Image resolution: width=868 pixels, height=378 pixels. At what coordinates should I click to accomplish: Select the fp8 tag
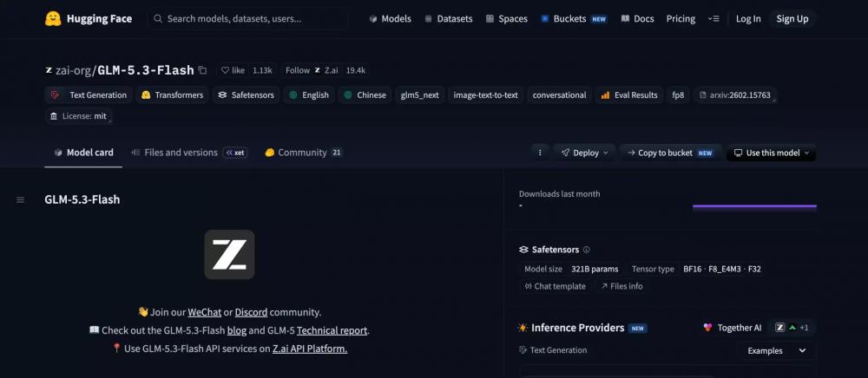678,95
